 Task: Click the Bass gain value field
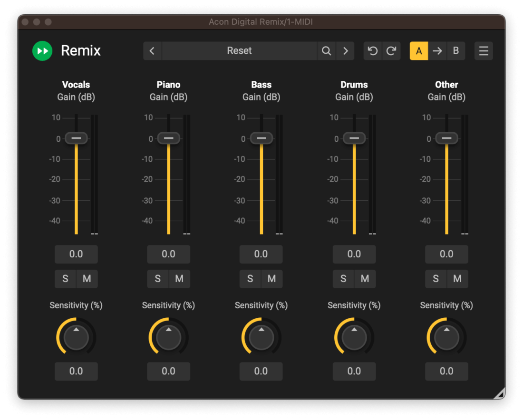pyautogui.click(x=261, y=254)
